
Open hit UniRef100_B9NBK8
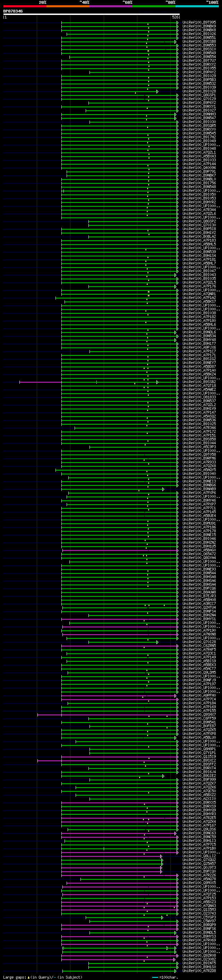coord(199,30)
